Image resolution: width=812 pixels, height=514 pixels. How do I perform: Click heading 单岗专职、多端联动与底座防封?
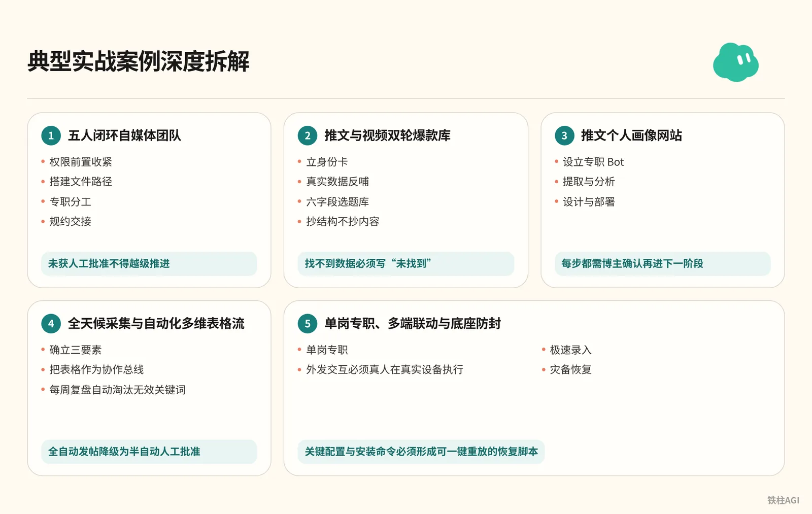pyautogui.click(x=413, y=324)
